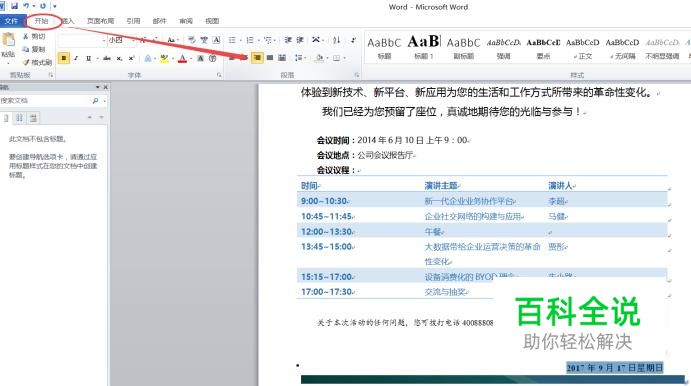Click the character shading A icon
Image resolution: width=691 pixels, height=386 pixels.
click(x=201, y=58)
